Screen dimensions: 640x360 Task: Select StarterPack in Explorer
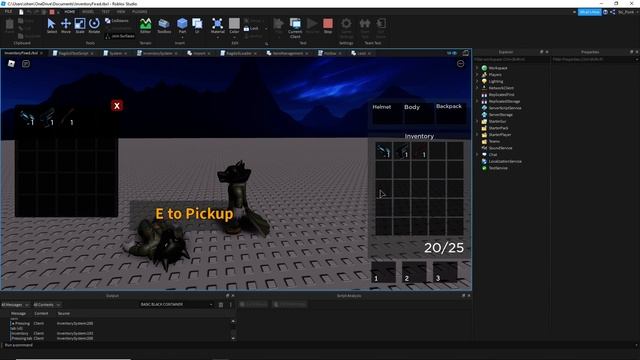(498, 128)
